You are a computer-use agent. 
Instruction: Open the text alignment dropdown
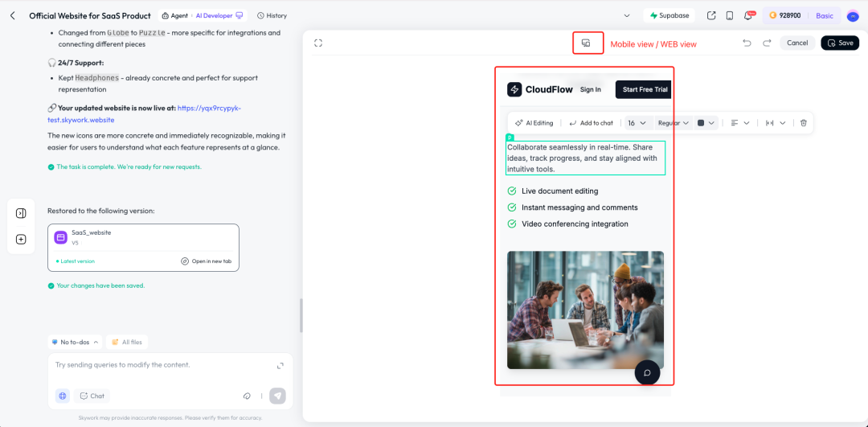[x=740, y=123]
